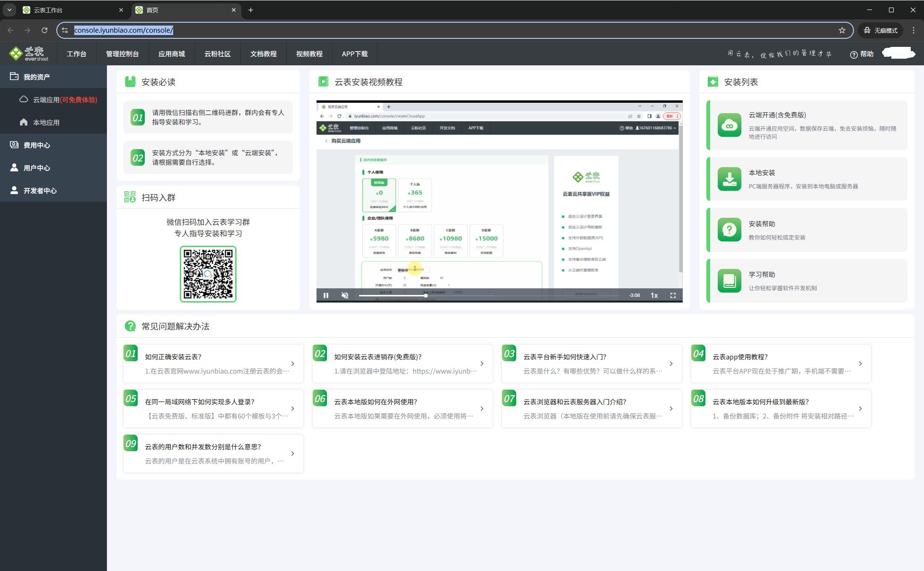Image resolution: width=924 pixels, height=571 pixels.
Task: Open the tab search dropdown arrow
Action: (9, 10)
